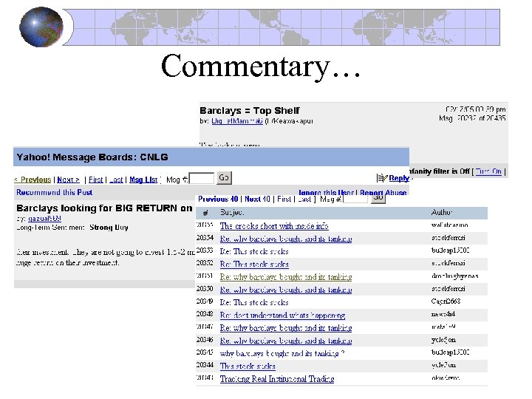Click the 'Turn On' profanity filter link
Viewport: 532px width, 399px height.
[x=488, y=171]
